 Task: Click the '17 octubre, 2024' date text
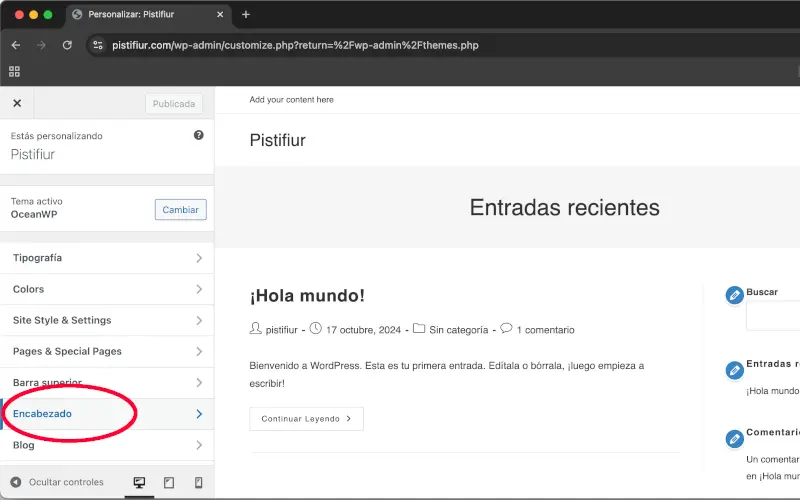[363, 330]
